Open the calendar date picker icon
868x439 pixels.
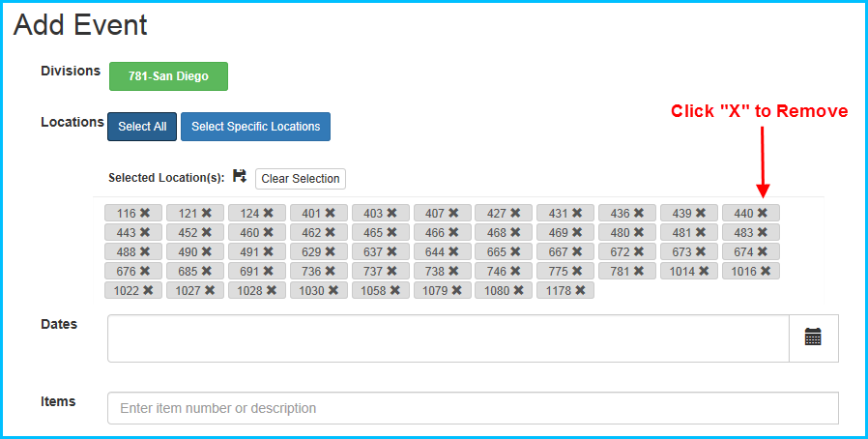coord(813,337)
